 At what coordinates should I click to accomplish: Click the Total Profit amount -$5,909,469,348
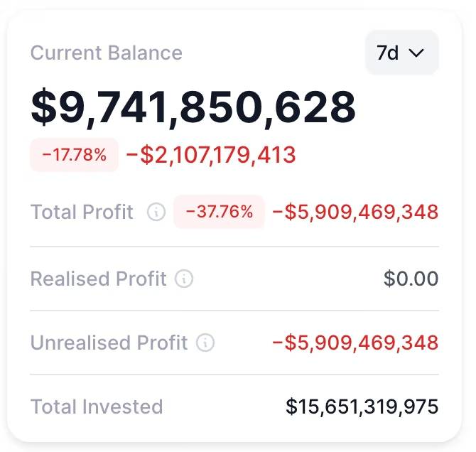pyautogui.click(x=355, y=212)
